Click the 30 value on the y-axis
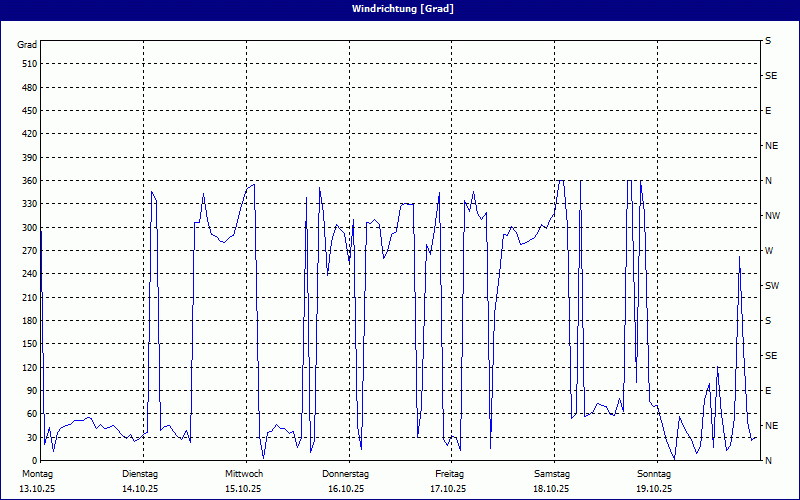 click(x=30, y=438)
